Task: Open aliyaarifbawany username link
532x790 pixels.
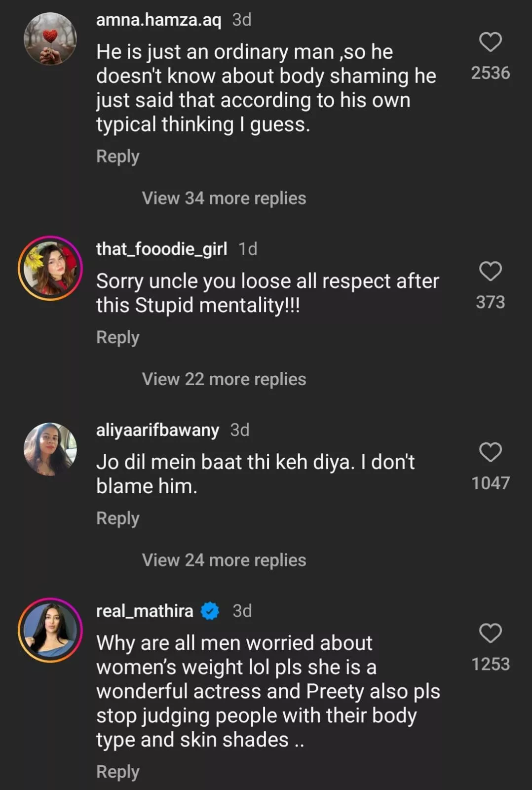Action: click(157, 430)
